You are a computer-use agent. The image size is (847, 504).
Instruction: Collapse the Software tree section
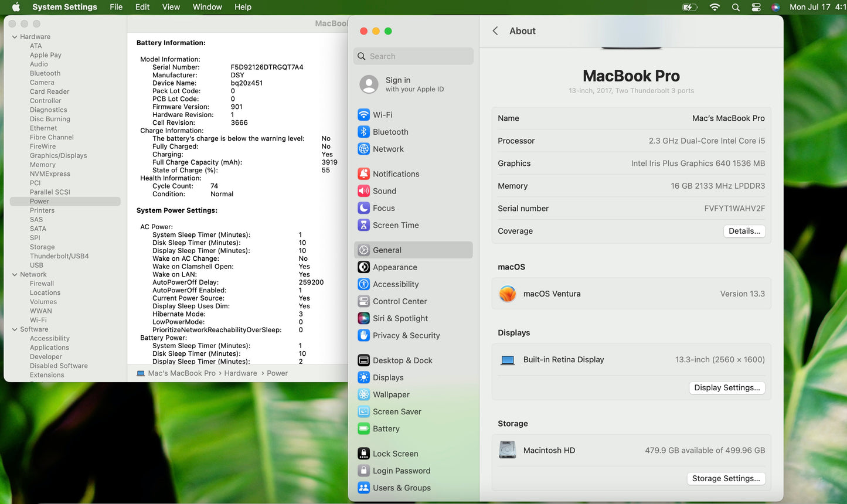point(15,329)
